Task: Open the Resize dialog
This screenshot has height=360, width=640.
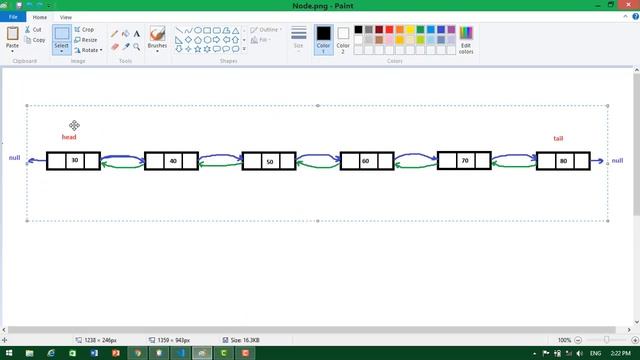Action: click(x=86, y=40)
